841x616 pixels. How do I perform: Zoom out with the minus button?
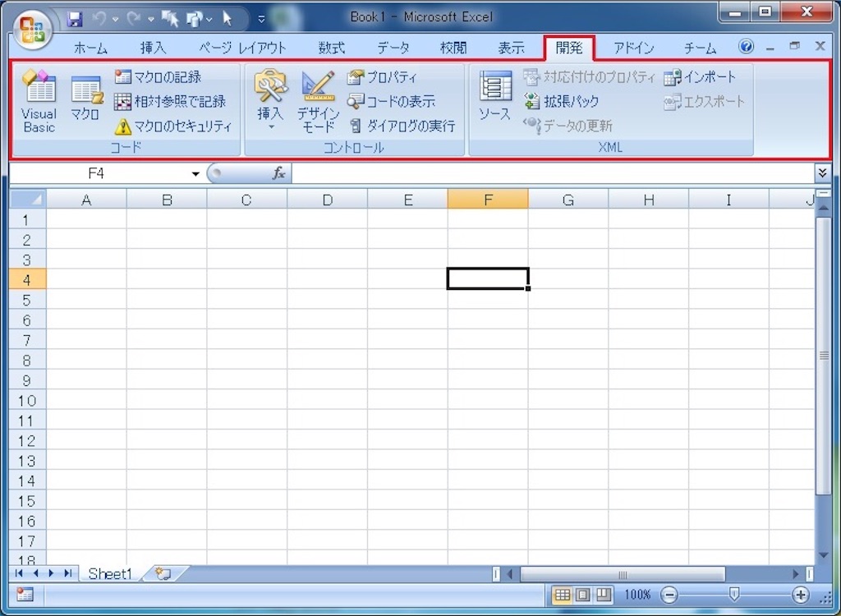[x=669, y=595]
